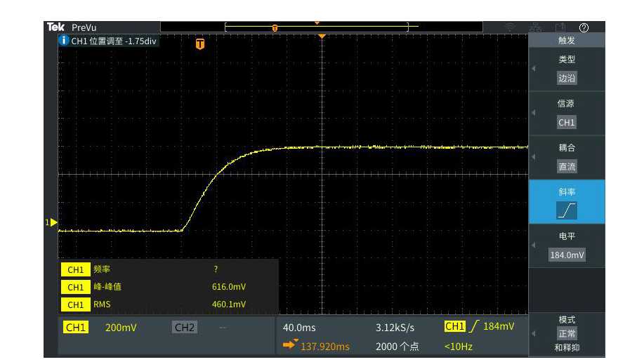The image size is (644, 362).
Task: Click the 触发 menu header
Action: click(x=566, y=41)
